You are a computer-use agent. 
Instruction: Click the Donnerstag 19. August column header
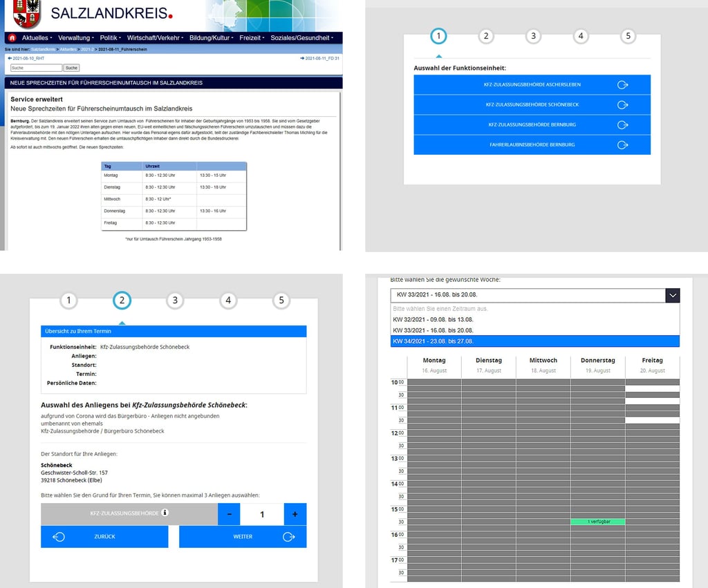(598, 365)
